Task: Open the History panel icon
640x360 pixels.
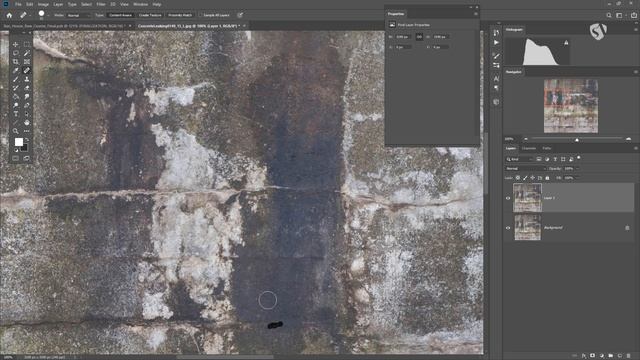Action: [496, 33]
